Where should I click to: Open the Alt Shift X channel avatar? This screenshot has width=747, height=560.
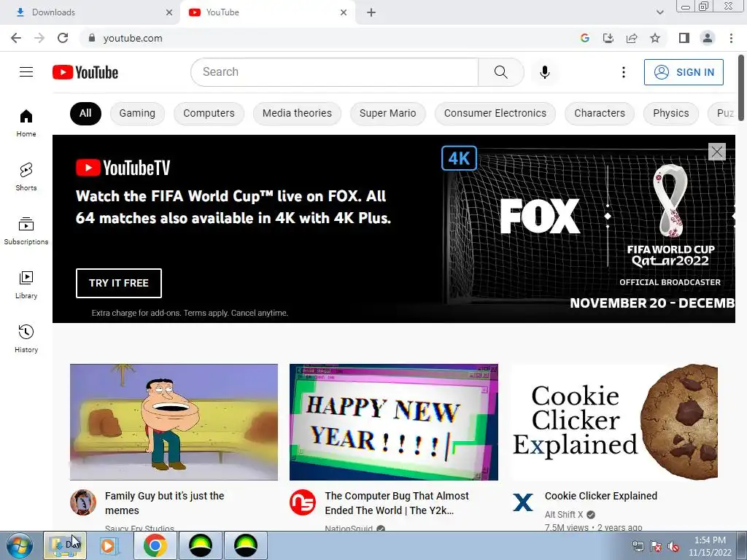coord(522,502)
